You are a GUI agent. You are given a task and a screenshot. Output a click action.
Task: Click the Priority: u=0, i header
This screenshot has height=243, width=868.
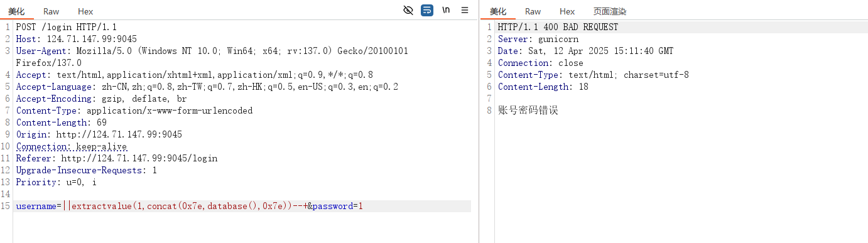pos(56,182)
